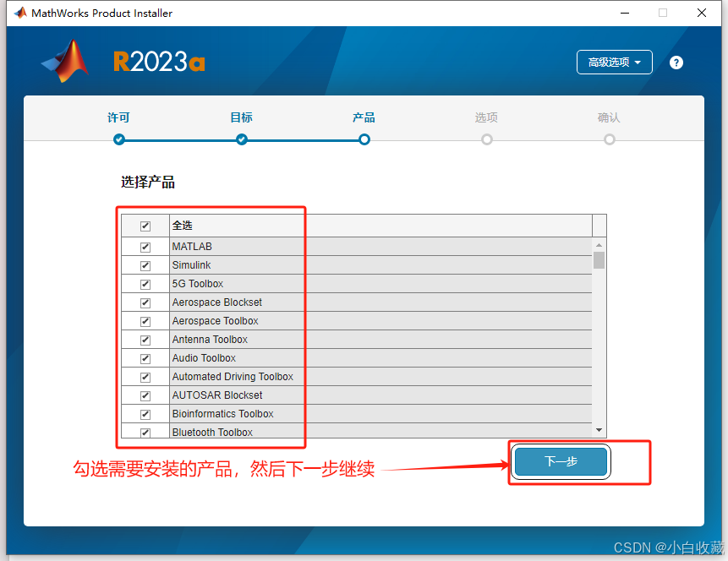Click the 目标 completed step marker
The height and width of the screenshot is (561, 728).
click(x=242, y=139)
